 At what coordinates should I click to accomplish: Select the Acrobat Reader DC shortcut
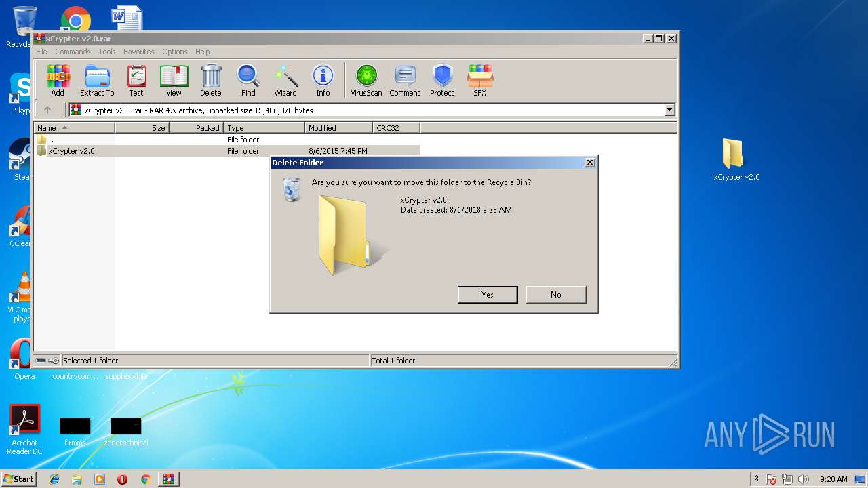(x=24, y=430)
